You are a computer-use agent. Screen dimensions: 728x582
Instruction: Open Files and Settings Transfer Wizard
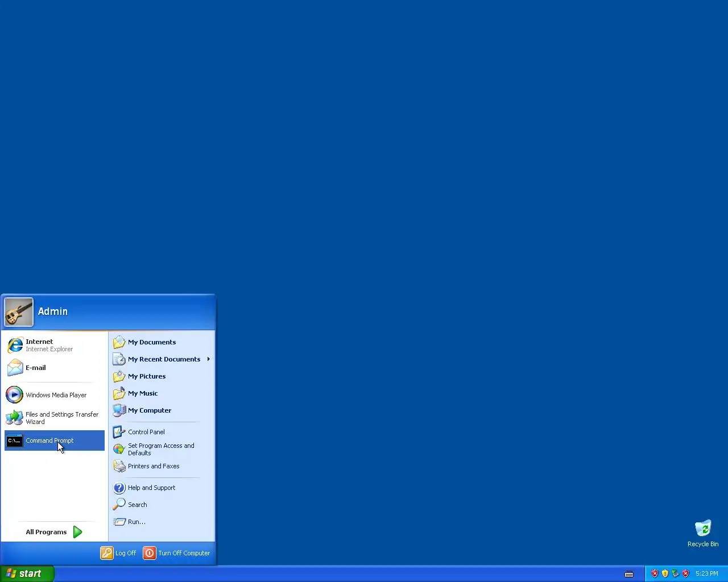click(x=55, y=418)
